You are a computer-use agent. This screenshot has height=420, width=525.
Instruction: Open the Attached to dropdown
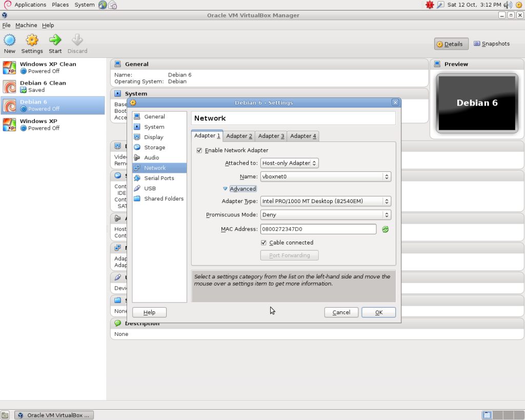289,163
